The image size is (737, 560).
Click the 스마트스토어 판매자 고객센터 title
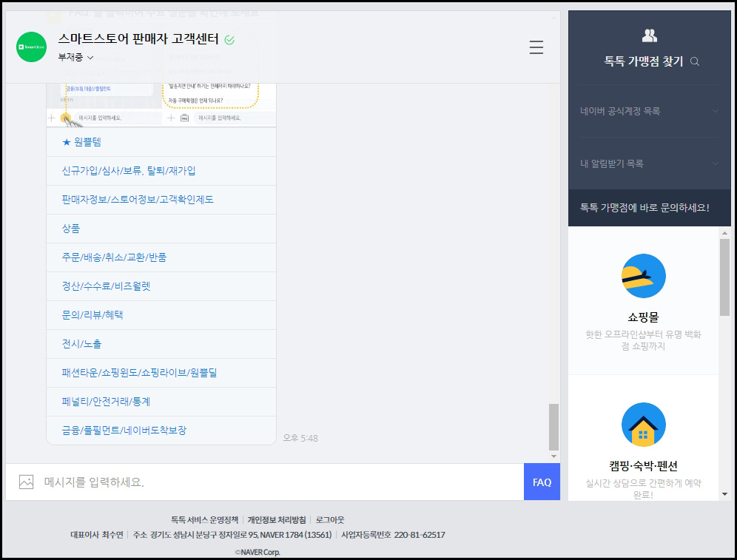[138, 38]
